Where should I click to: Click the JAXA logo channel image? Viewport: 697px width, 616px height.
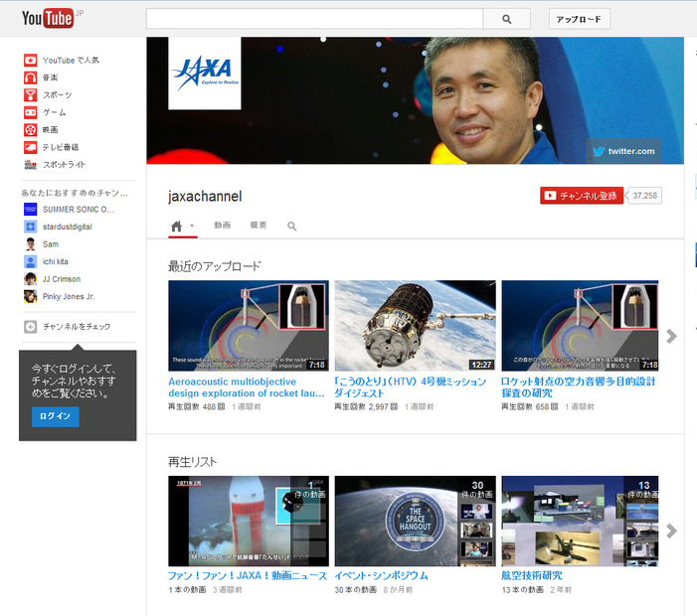(205, 73)
